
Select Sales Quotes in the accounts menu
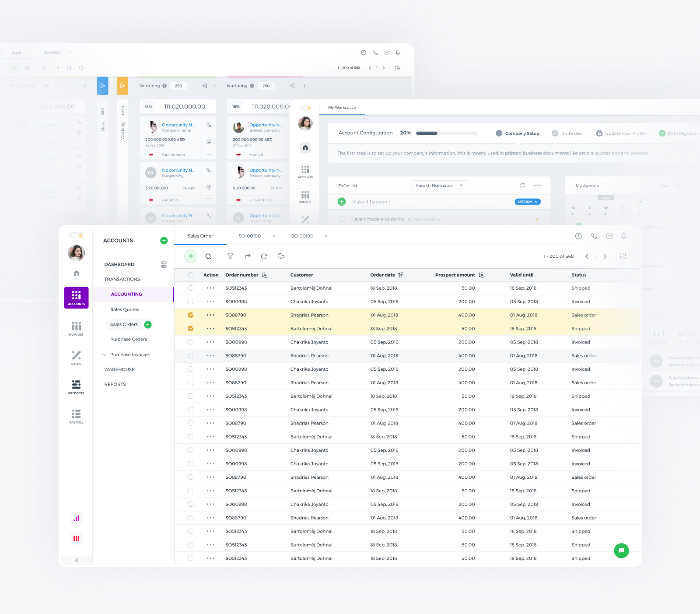coord(125,310)
